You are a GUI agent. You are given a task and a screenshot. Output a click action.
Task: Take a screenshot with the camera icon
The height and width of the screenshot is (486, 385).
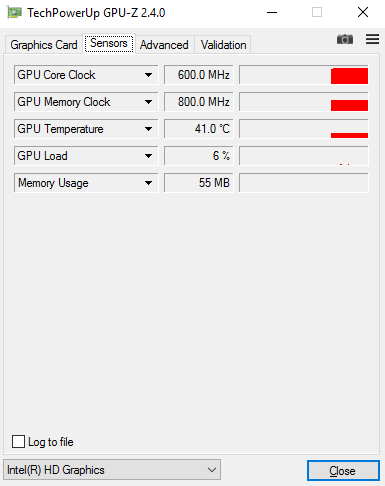pos(345,39)
